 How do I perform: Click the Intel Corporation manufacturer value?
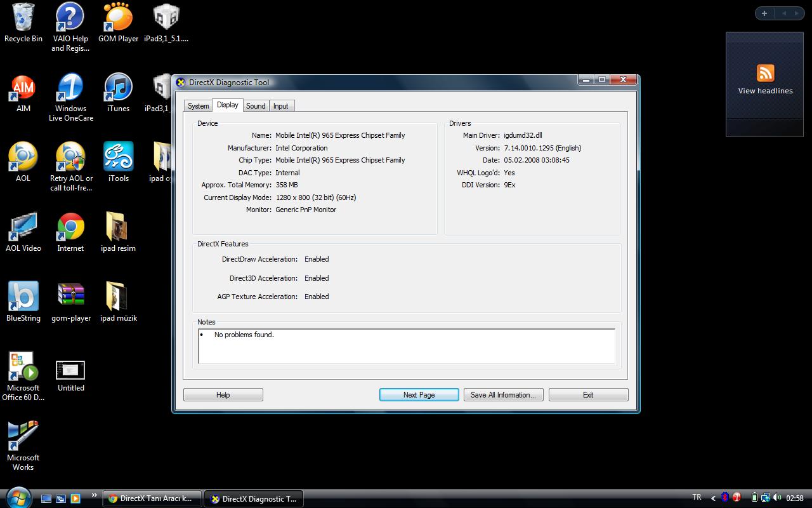301,148
